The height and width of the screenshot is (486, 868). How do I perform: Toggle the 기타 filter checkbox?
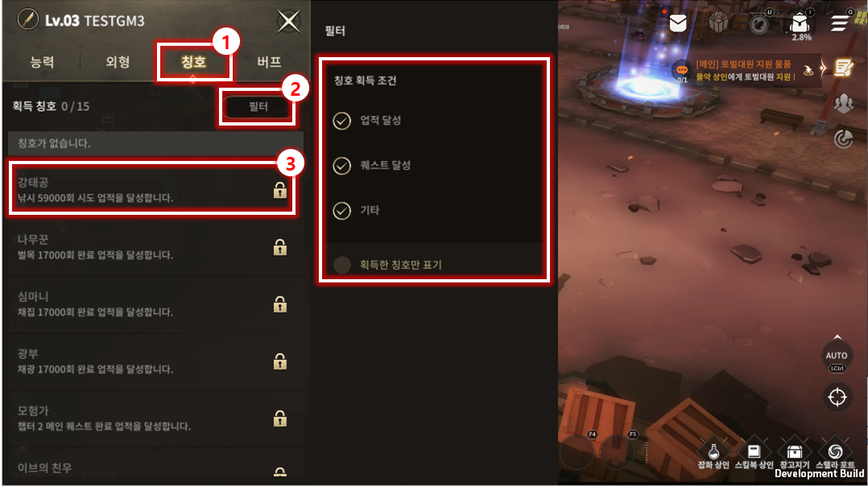(x=342, y=210)
